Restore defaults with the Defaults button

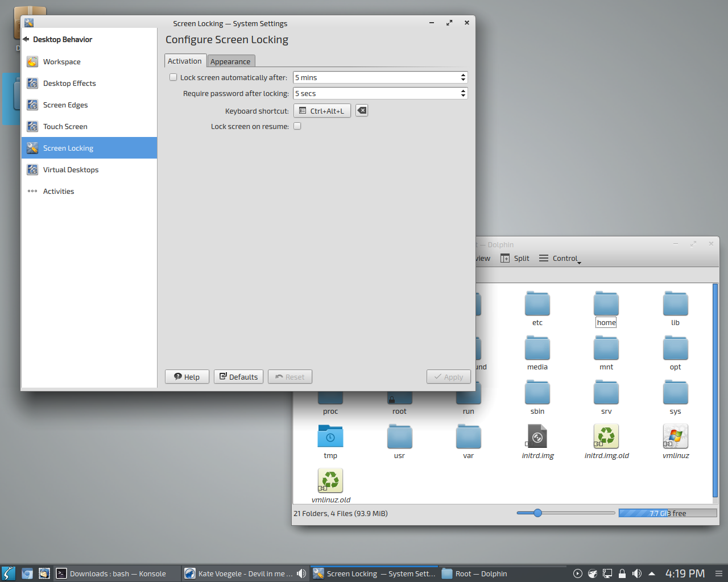click(239, 377)
